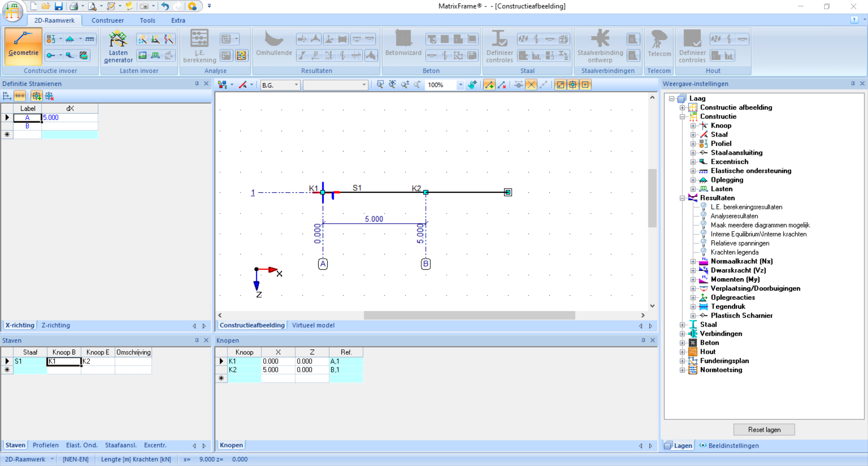Click the Undo arrow icon
868x466 pixels.
(165, 6)
